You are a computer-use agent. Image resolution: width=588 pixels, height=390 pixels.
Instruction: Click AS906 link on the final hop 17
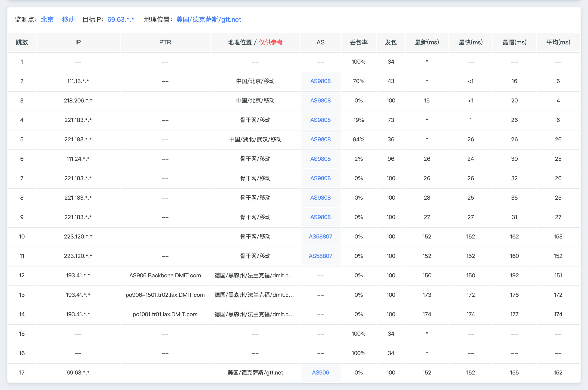[x=320, y=372]
